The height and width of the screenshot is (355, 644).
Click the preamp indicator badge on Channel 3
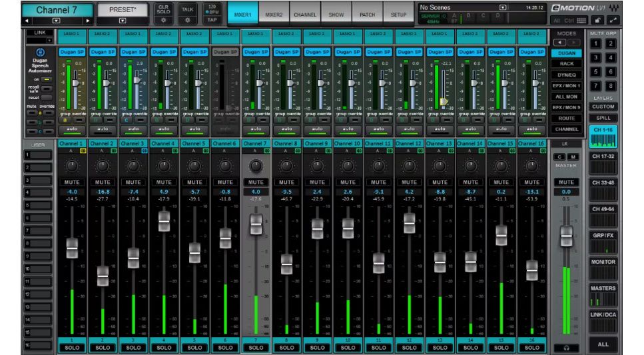[x=144, y=151]
